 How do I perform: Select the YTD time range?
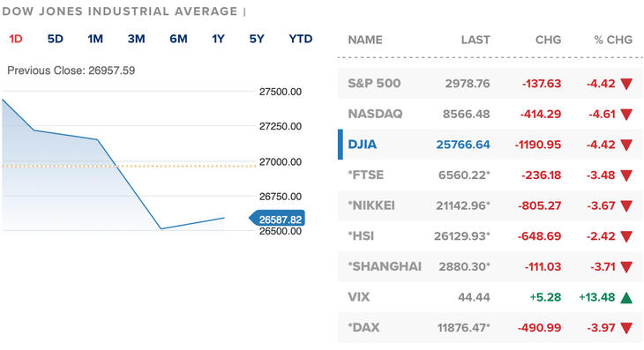tap(301, 39)
